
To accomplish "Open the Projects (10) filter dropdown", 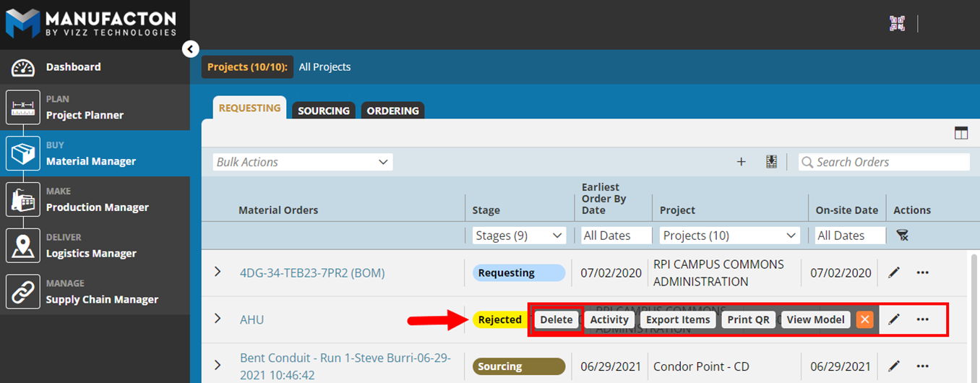I will point(729,236).
